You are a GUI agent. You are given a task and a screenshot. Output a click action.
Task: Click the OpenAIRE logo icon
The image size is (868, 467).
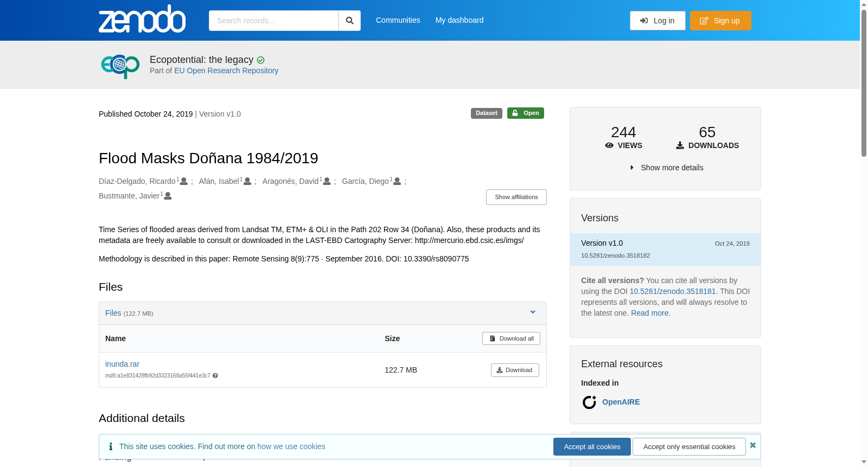coord(589,402)
